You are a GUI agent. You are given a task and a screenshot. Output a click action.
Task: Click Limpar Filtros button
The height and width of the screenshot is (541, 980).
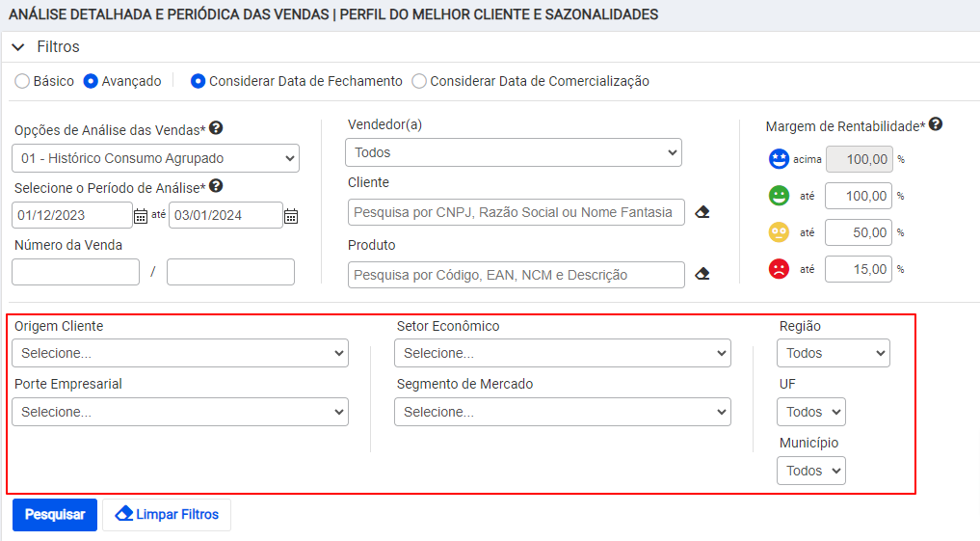[x=167, y=515]
